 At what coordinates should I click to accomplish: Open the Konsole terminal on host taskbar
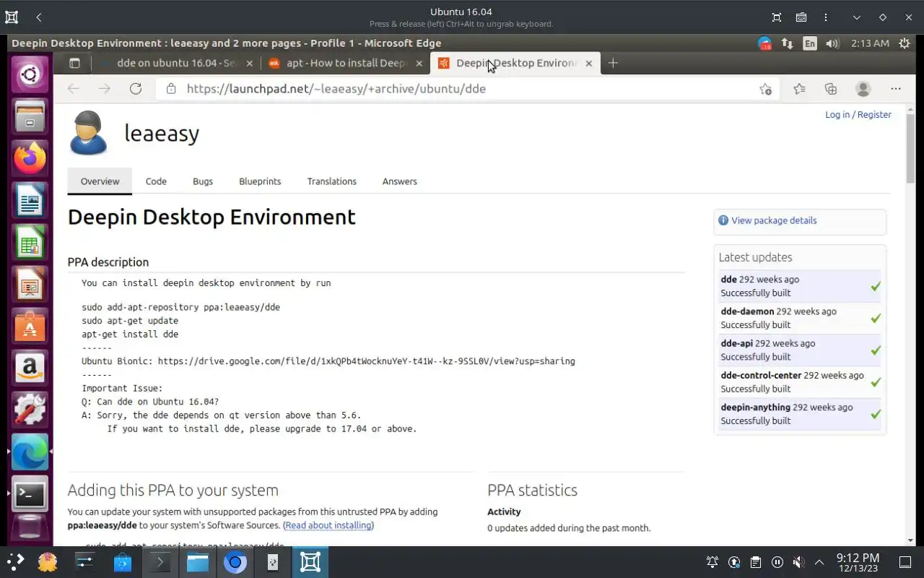click(x=160, y=561)
